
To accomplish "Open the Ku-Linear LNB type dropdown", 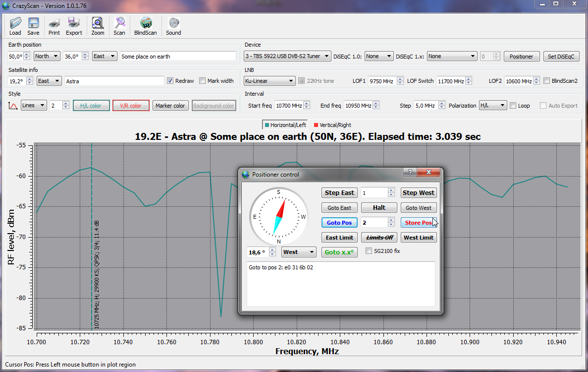I will [x=269, y=81].
